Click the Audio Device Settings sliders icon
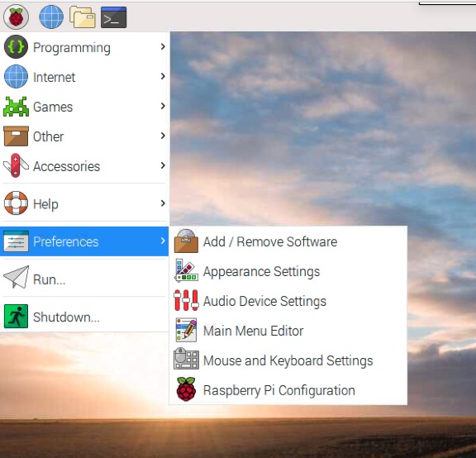 click(186, 300)
